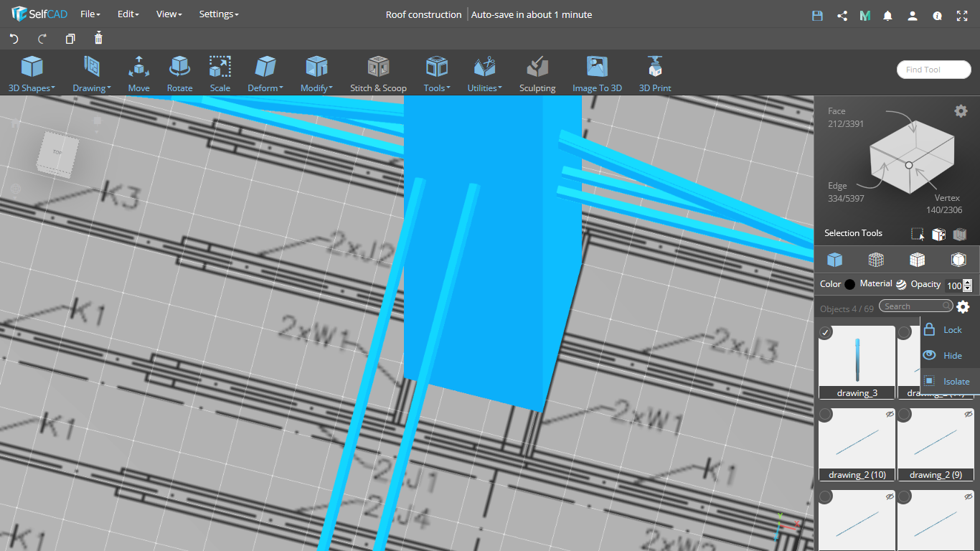Open the Edit menu

point(128,14)
